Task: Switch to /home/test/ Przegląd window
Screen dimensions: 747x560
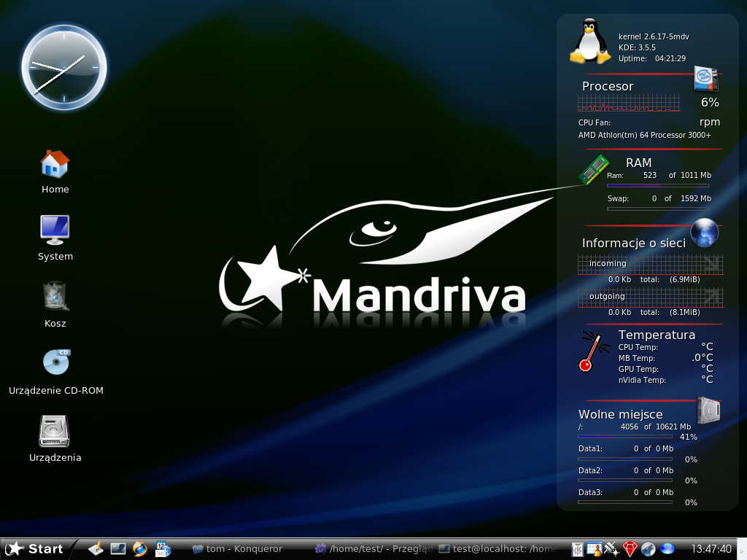Action: (x=374, y=549)
